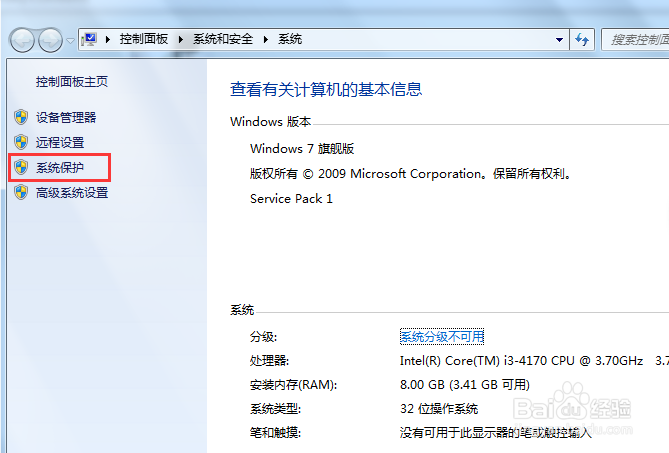Click the refresh button in the address bar
The image size is (669, 453).
tap(582, 40)
